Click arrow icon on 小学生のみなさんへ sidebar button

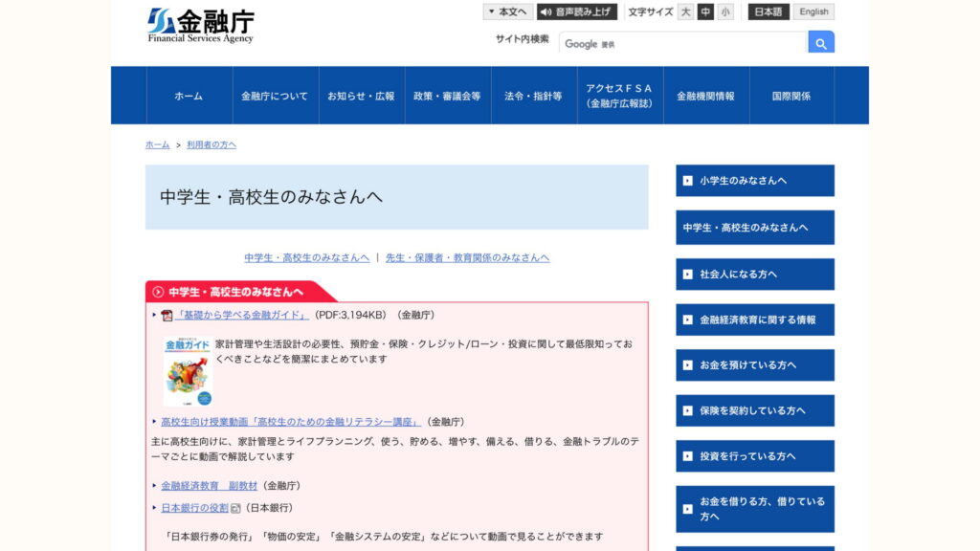click(687, 181)
